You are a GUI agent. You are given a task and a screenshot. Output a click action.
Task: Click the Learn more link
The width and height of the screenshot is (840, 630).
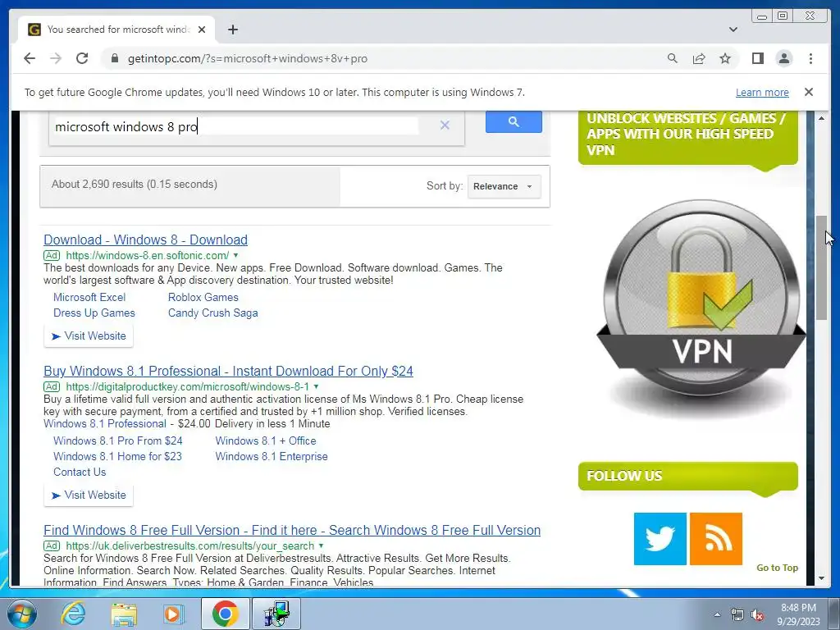coord(762,92)
